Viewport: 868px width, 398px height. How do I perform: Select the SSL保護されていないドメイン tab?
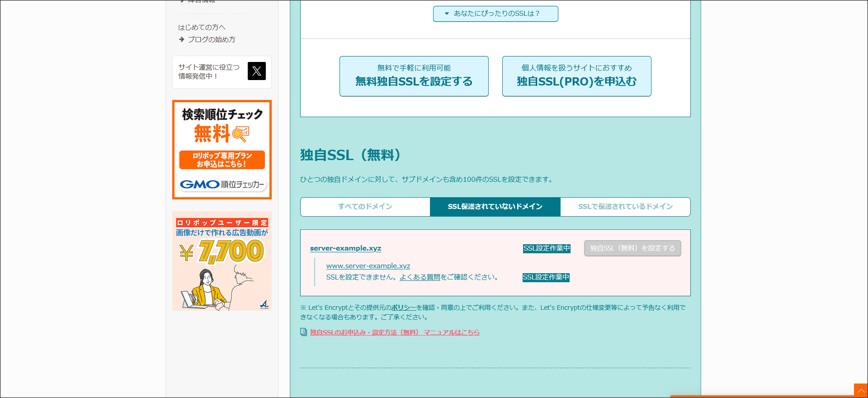coord(495,207)
